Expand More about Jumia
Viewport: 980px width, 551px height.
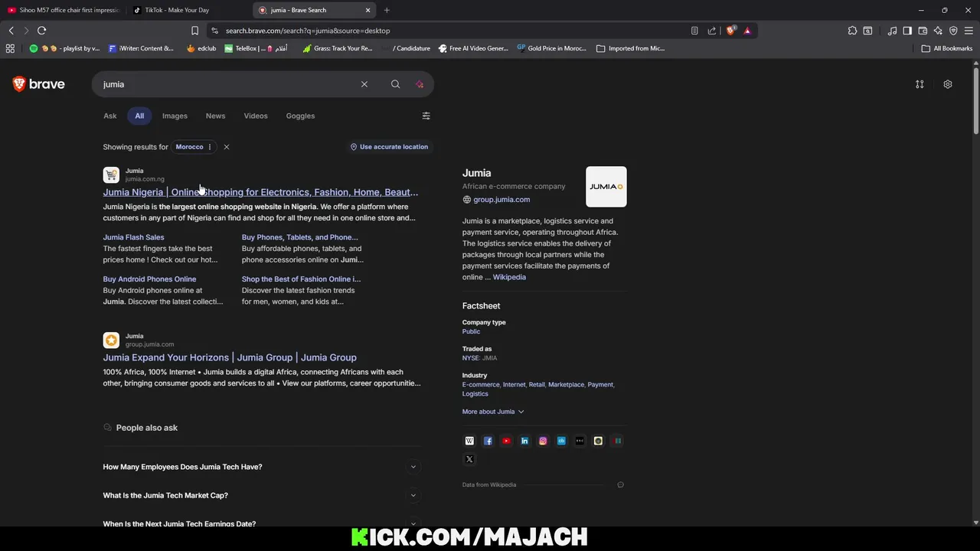(x=493, y=412)
